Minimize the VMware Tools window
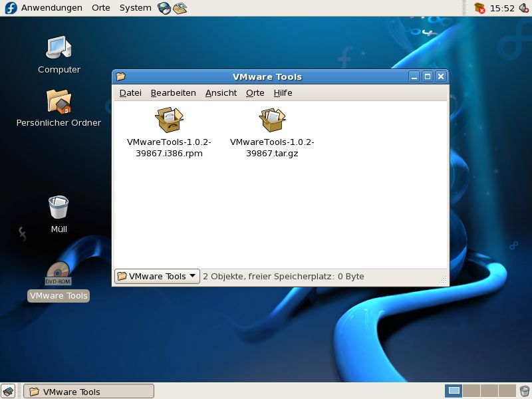 click(414, 76)
